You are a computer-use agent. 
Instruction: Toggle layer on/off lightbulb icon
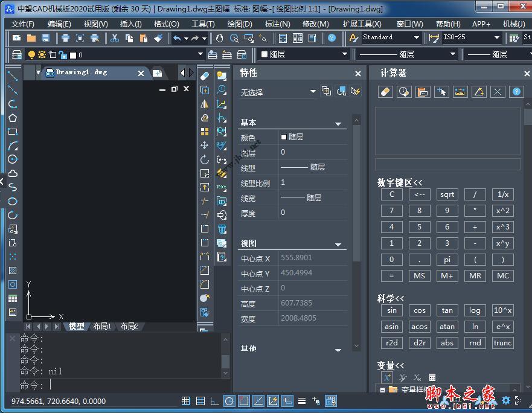[31, 54]
